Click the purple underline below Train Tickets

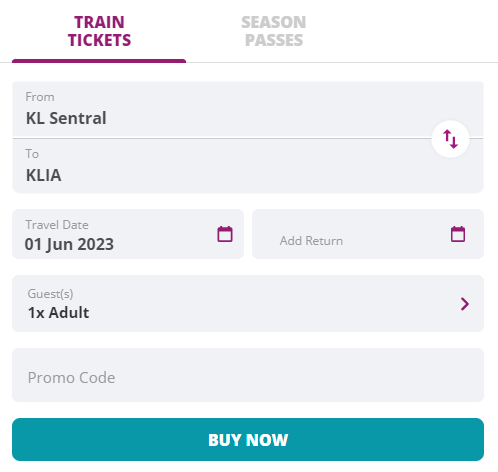coord(99,61)
